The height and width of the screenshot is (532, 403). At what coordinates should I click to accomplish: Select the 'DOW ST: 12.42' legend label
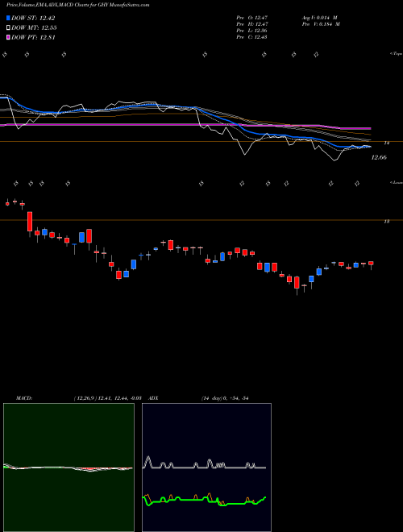pos(33,18)
